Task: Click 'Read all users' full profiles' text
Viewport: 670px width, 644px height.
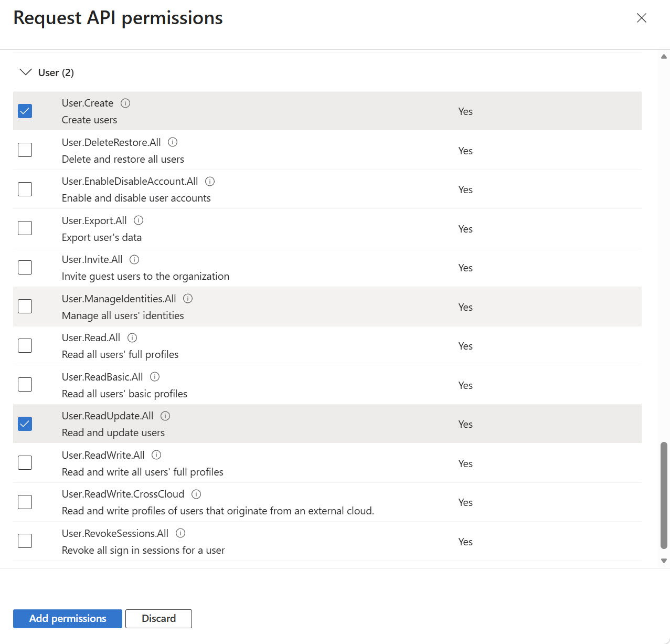Action: (120, 355)
